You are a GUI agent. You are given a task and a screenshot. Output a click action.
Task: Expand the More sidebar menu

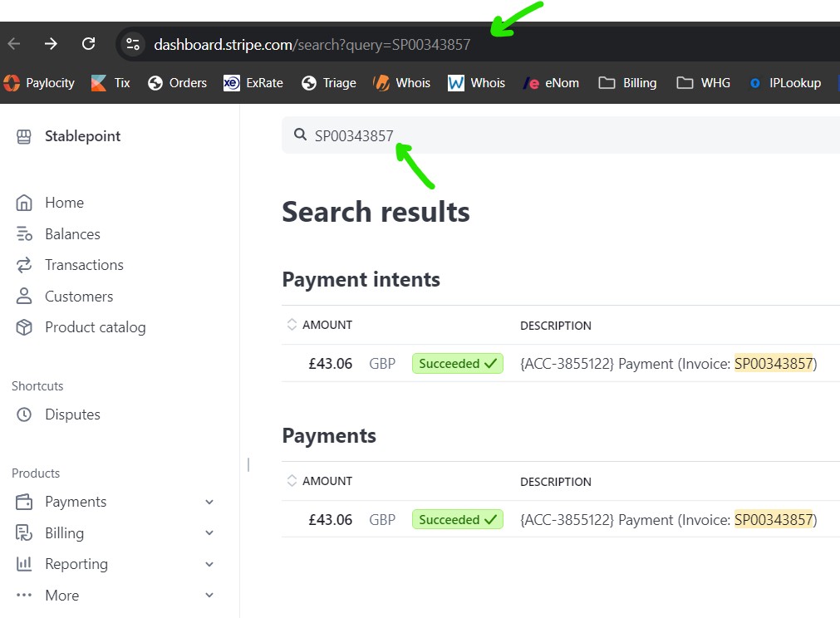209,596
